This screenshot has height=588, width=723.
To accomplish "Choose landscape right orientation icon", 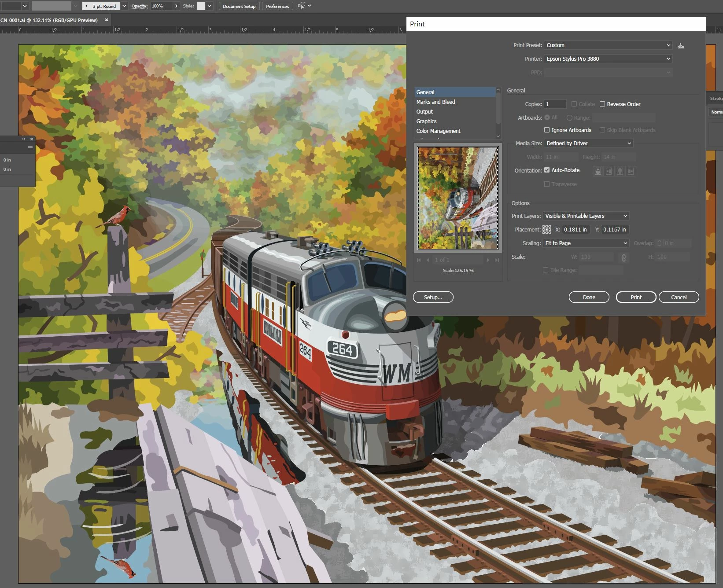I will pos(631,171).
